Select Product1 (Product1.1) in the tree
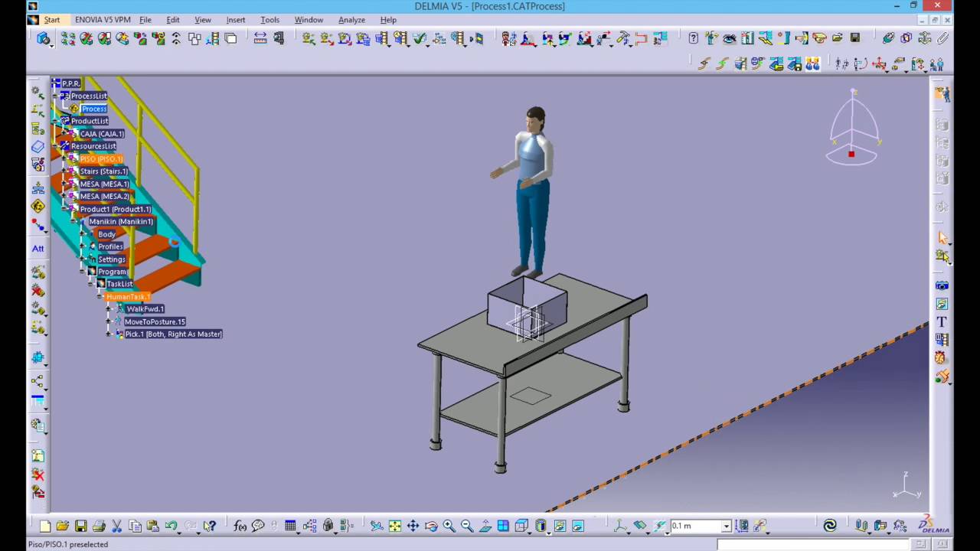The height and width of the screenshot is (551, 980). tap(116, 209)
